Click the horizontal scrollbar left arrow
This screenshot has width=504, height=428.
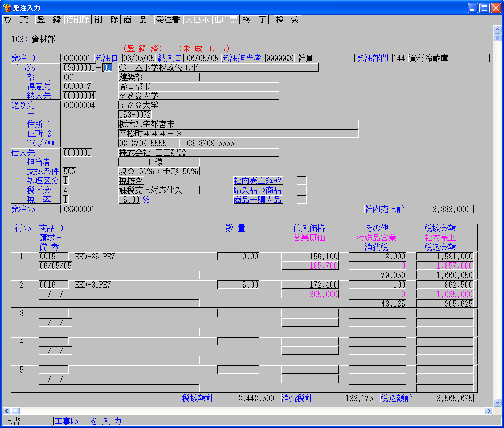click(x=7, y=411)
